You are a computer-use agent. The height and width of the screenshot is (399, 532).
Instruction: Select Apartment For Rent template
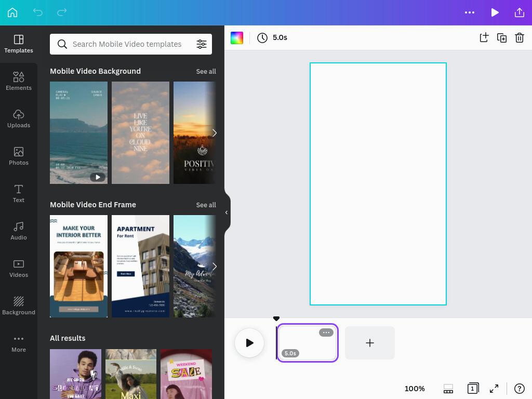[140, 267]
